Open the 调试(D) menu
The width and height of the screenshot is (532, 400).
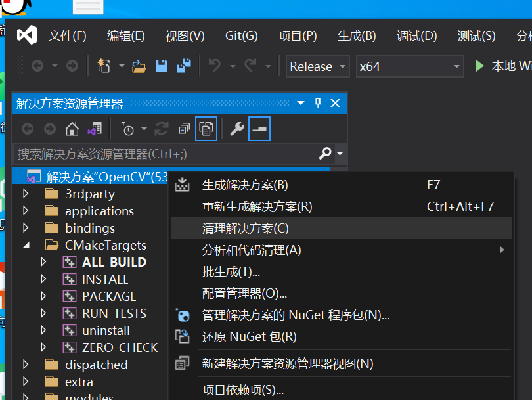click(416, 35)
